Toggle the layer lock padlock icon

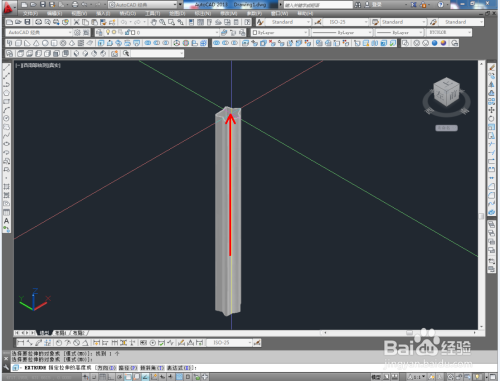click(127, 32)
